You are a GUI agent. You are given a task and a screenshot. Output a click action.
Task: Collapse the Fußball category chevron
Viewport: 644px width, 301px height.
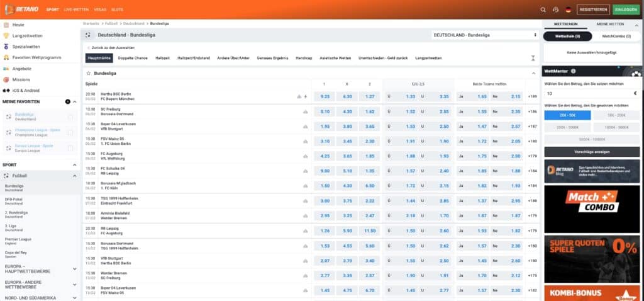tap(75, 176)
